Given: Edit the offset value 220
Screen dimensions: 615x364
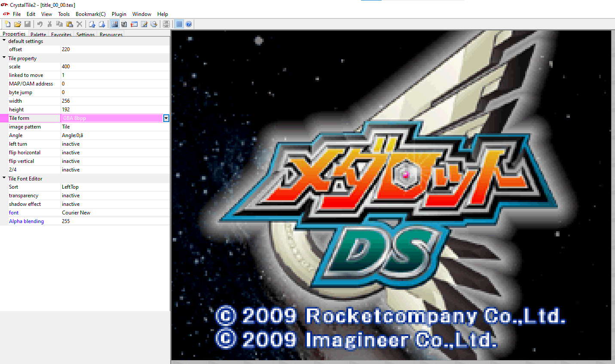Looking at the screenshot, I should [x=115, y=49].
